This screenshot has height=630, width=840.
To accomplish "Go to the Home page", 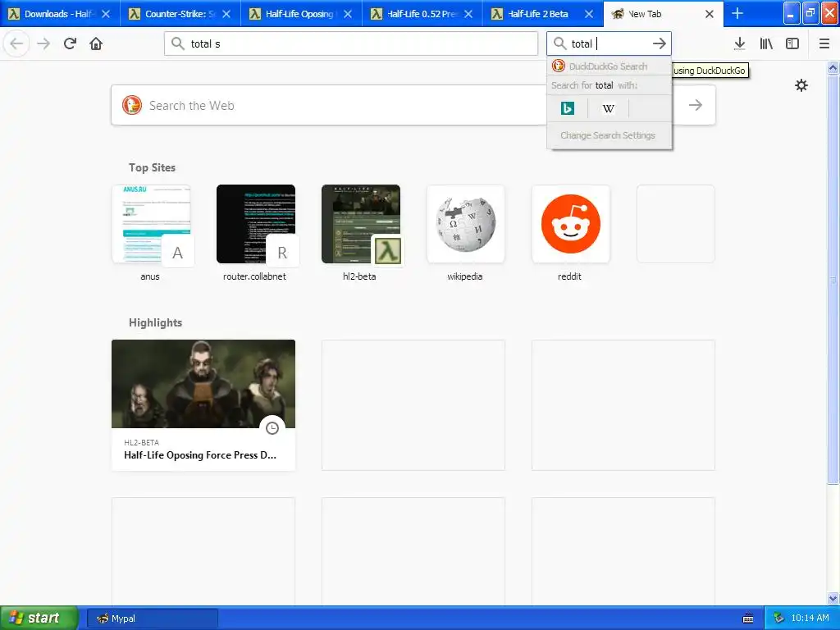I will pos(96,43).
